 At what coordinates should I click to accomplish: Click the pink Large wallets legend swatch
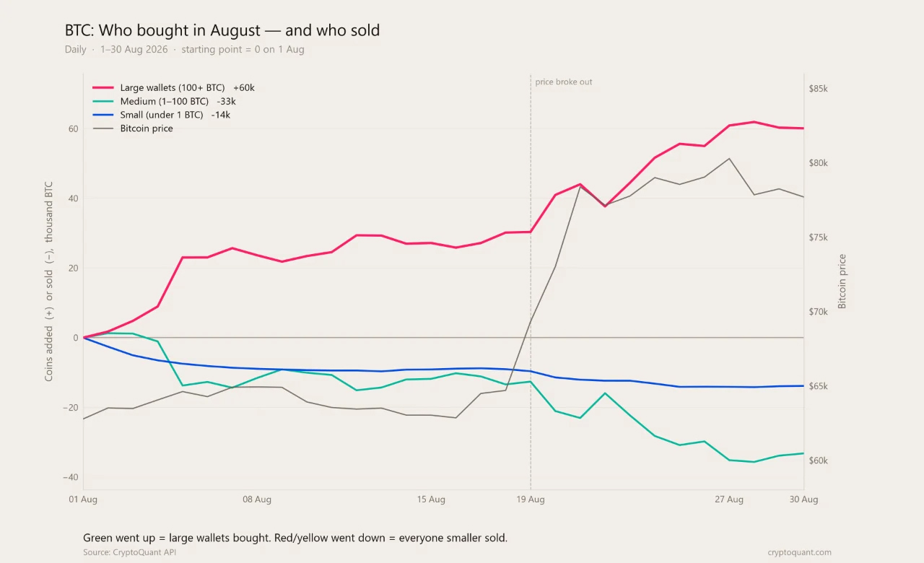(x=103, y=87)
